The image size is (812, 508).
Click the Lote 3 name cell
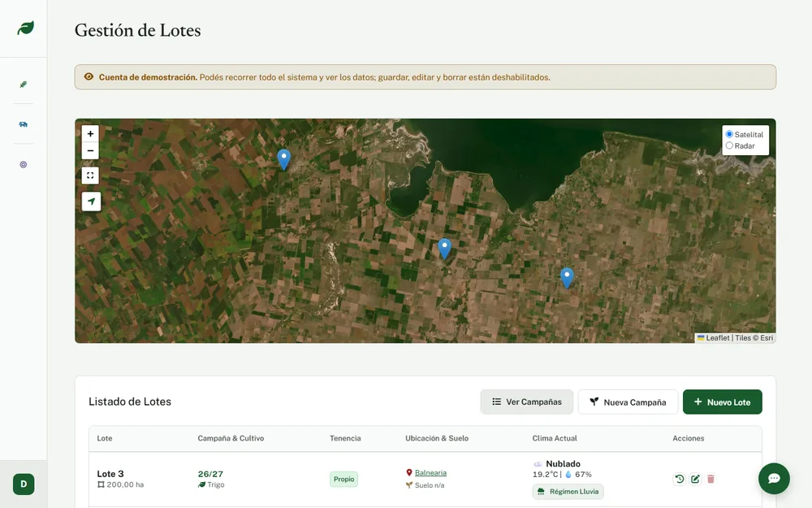(x=110, y=474)
